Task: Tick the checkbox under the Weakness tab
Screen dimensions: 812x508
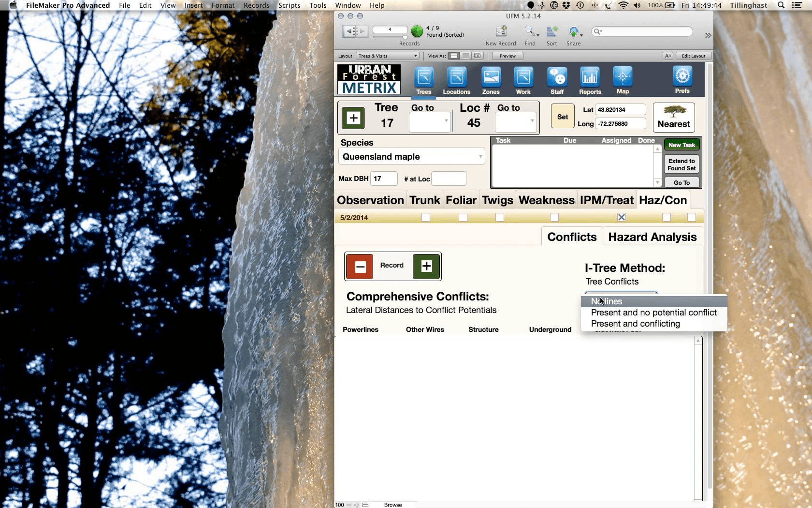Action: pos(554,217)
